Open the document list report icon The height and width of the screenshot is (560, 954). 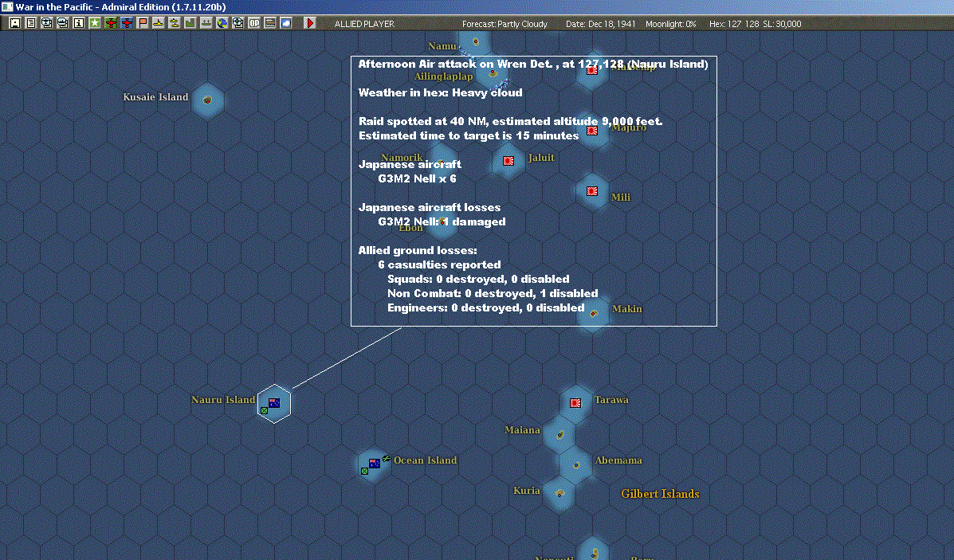[31, 23]
